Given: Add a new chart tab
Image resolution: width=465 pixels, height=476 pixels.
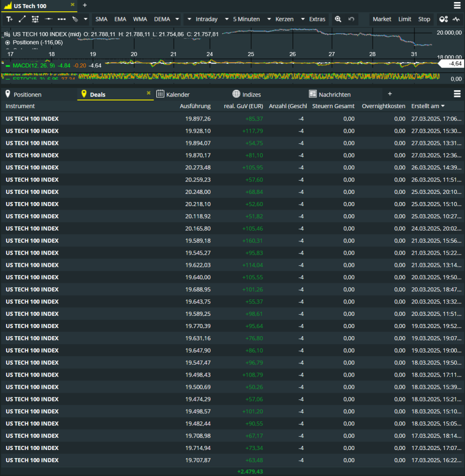Looking at the screenshot, I should (85, 5).
